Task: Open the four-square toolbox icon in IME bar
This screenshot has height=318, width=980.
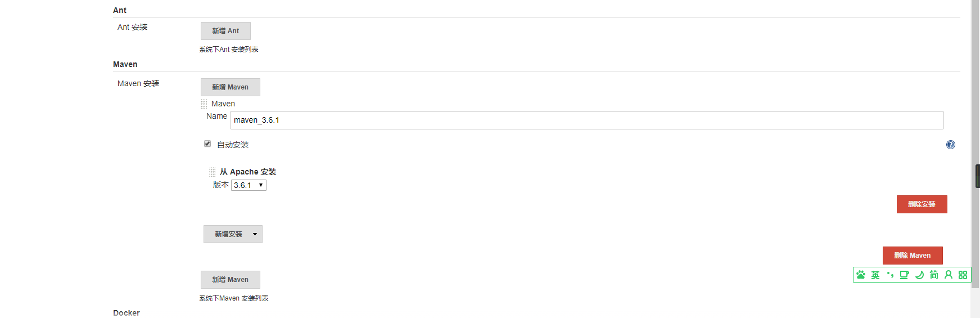Action: 963,275
